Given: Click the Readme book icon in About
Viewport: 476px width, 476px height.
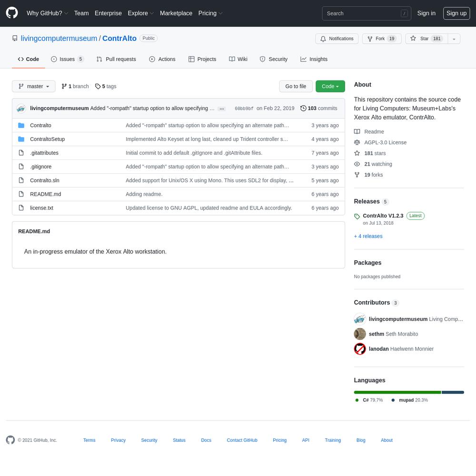Looking at the screenshot, I should pos(357,132).
